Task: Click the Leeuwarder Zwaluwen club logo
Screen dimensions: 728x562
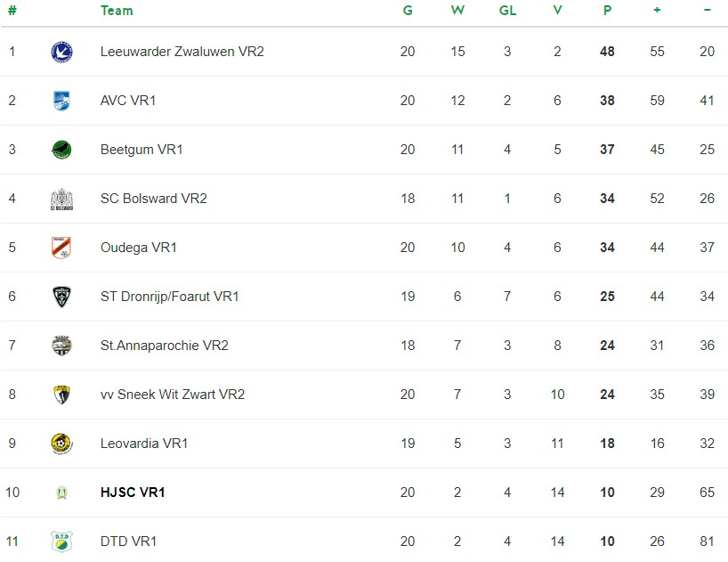Action: (x=61, y=52)
